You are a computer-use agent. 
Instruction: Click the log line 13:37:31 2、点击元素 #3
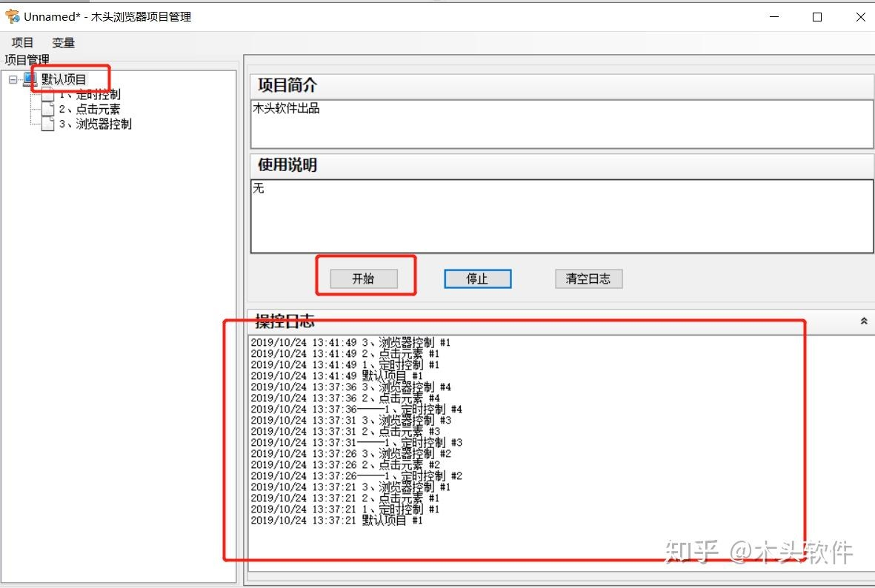tap(345, 431)
